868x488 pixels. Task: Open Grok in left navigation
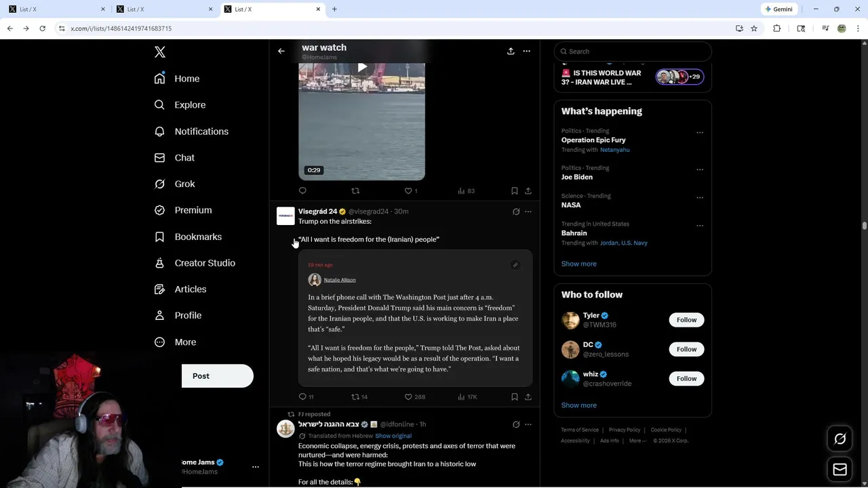(x=174, y=184)
